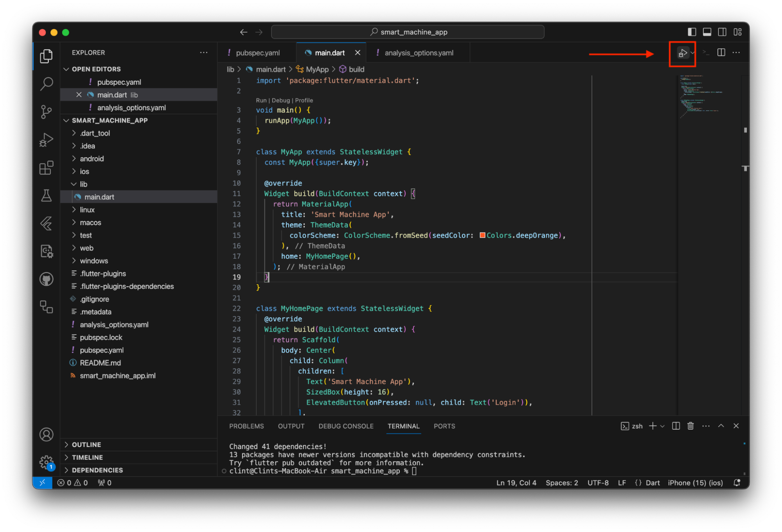
Task: Click the deepOrange color swatch on line 15
Action: point(482,235)
